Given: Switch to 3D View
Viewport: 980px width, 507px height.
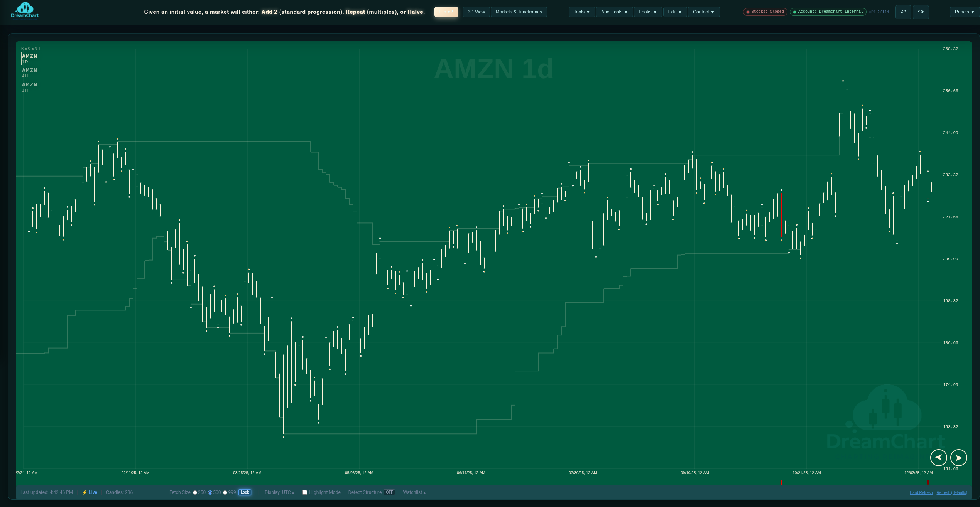Looking at the screenshot, I should (x=476, y=12).
